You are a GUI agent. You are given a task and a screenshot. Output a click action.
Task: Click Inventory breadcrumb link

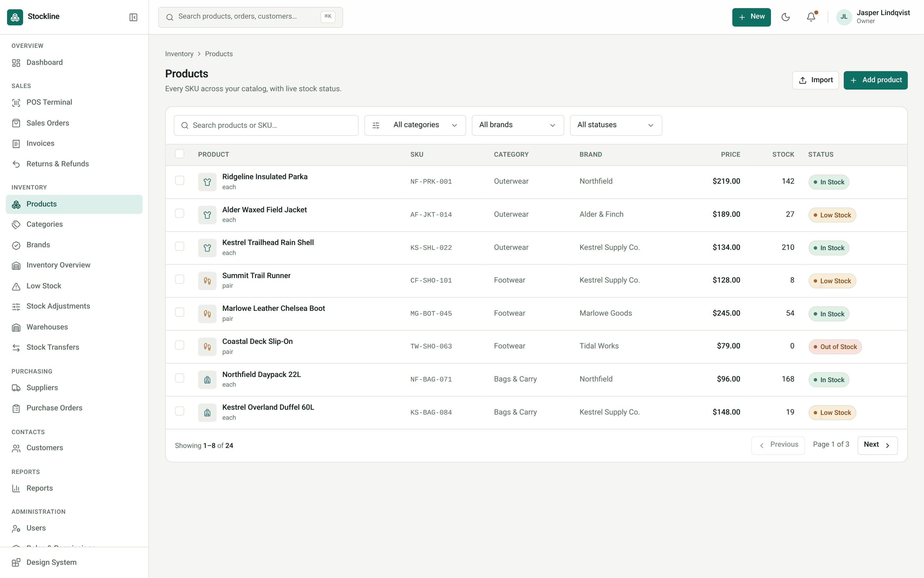tap(179, 54)
